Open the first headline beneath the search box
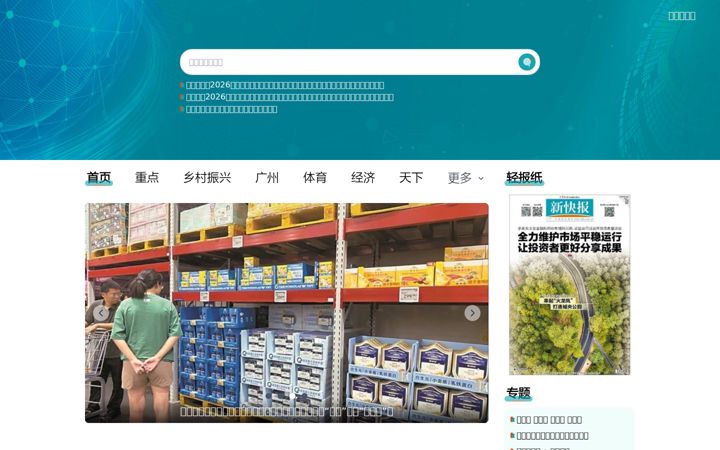Screen dimensions: 720x450 tap(285, 85)
